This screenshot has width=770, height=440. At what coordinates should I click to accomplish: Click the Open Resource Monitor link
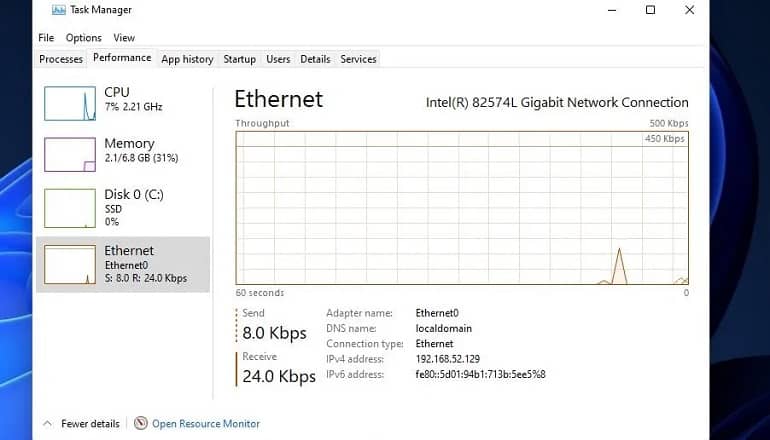[x=206, y=423]
